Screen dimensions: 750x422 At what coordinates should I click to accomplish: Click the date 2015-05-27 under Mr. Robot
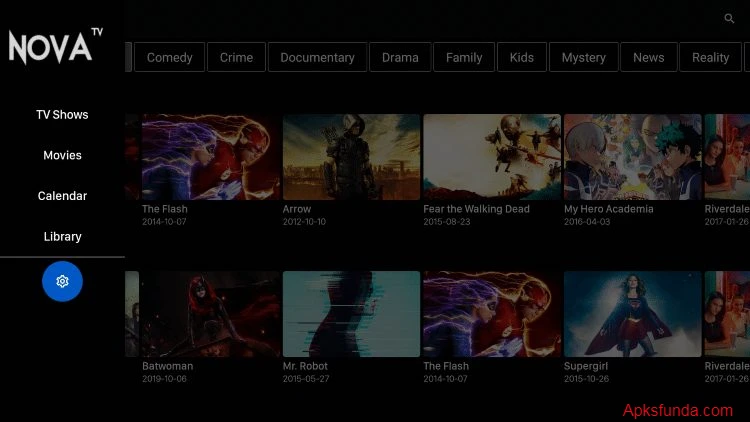pos(306,378)
